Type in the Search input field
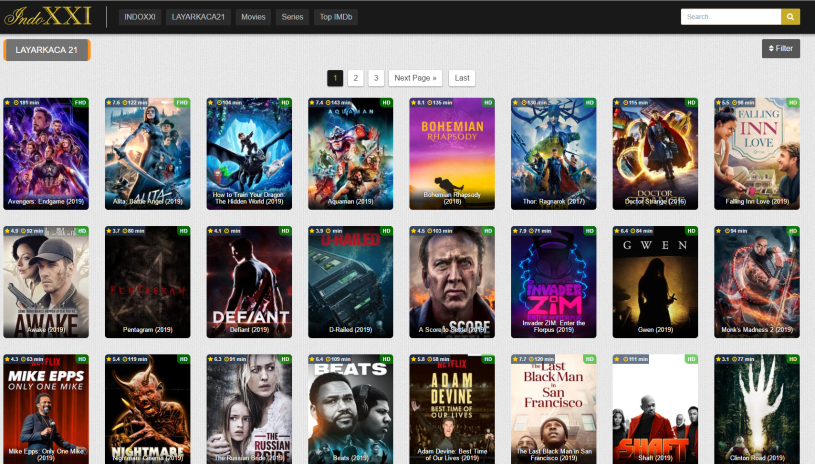 tap(730, 17)
